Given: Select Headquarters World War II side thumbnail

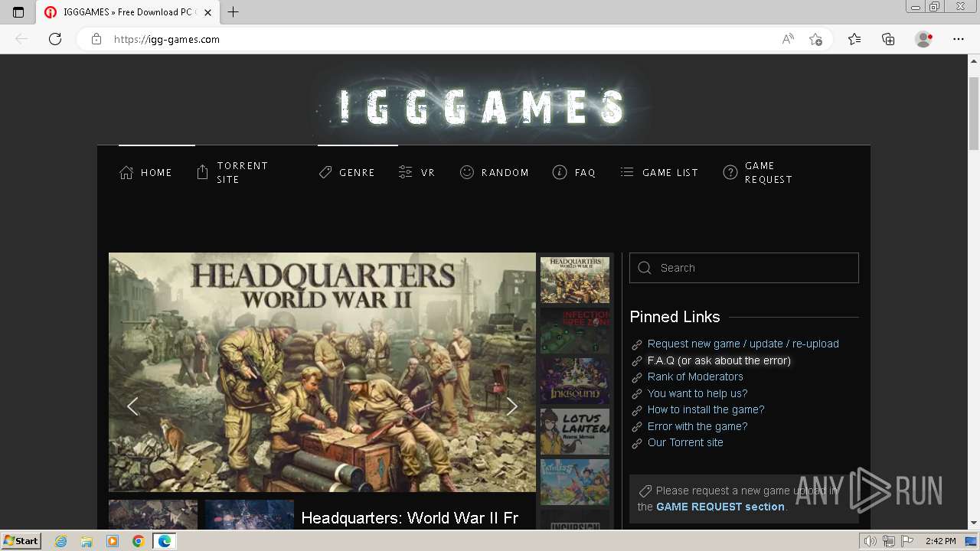Looking at the screenshot, I should tap(575, 280).
